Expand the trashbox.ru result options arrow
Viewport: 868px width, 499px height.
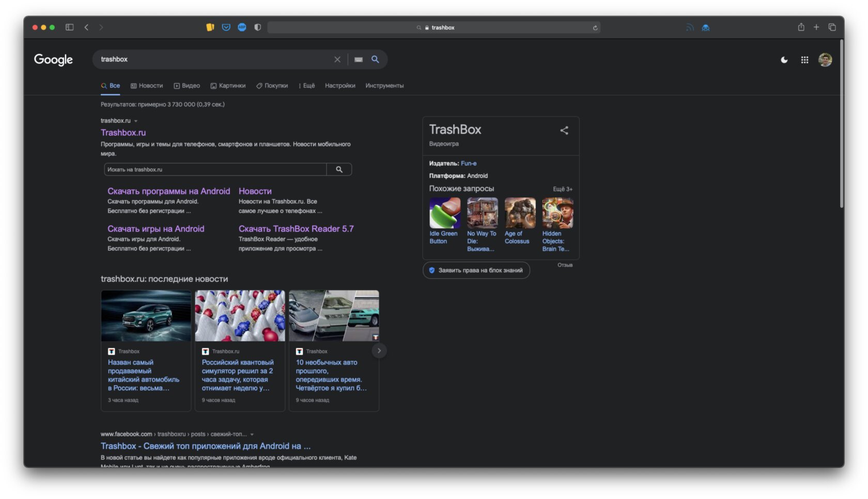tap(136, 121)
